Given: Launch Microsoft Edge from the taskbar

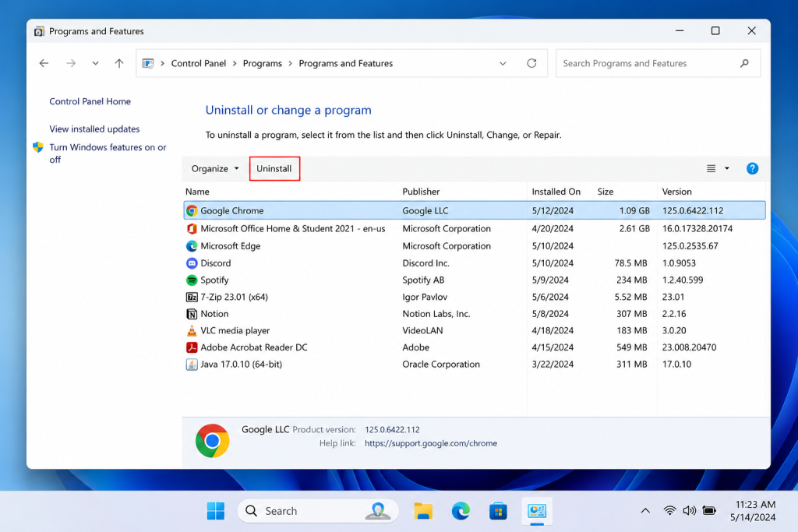Looking at the screenshot, I should click(x=461, y=511).
